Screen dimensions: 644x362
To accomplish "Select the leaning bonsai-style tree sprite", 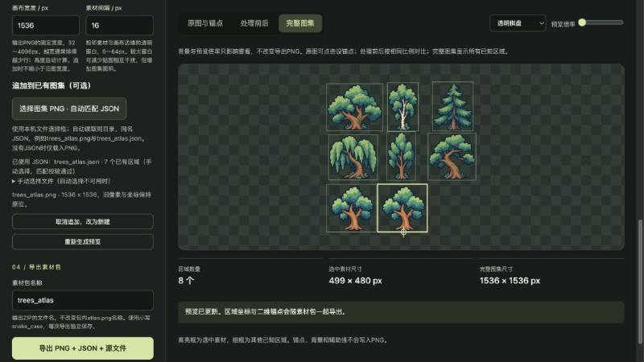I will (452, 157).
